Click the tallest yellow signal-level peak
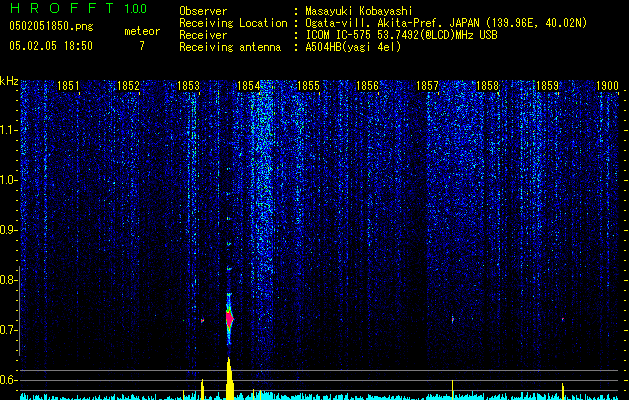This screenshot has height=400, width=629. pos(229,378)
